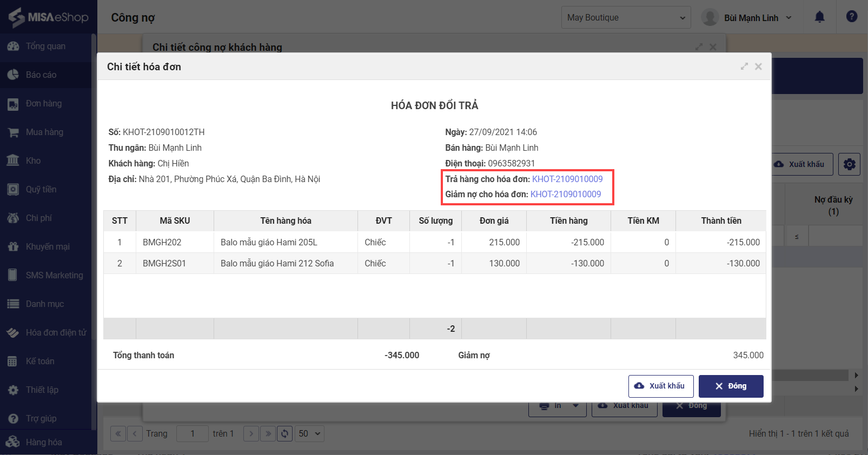Open the Tổng quan dashboard icon
Screen dimensions: 868x455
13,46
